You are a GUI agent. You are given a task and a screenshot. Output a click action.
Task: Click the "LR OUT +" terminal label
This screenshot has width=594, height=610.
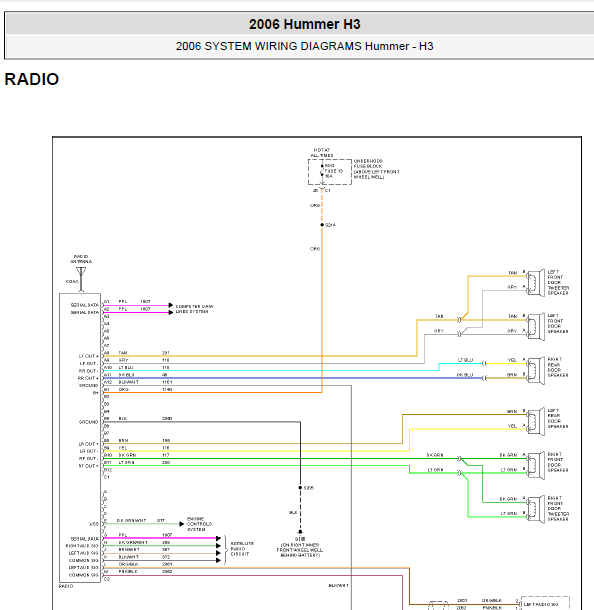point(89,444)
